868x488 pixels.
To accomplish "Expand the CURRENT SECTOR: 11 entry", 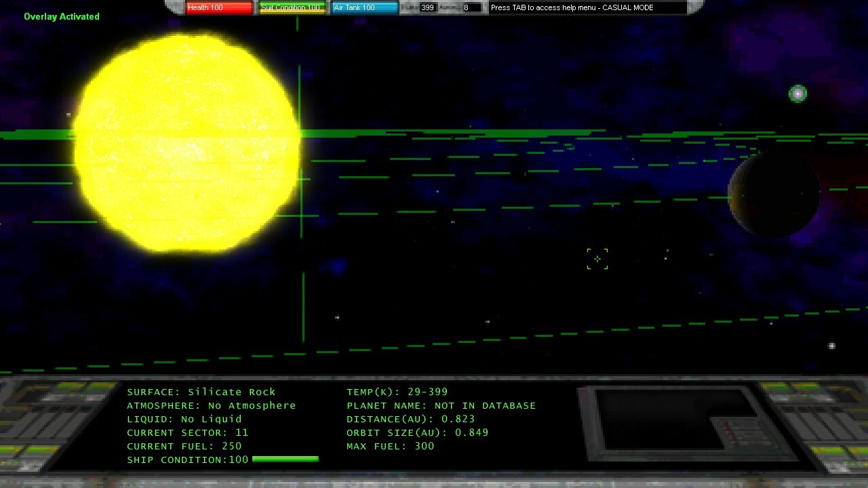I will [x=186, y=432].
